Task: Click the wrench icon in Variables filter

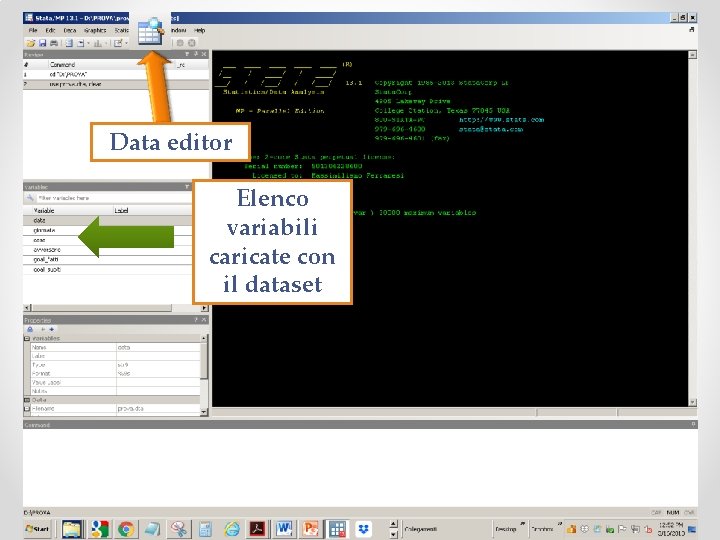Action: pos(30,198)
